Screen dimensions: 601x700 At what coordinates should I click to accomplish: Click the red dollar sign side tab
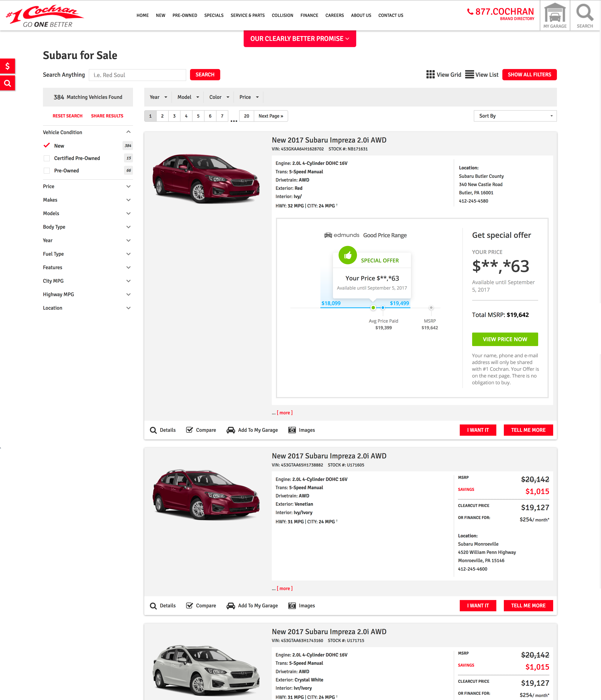point(8,66)
